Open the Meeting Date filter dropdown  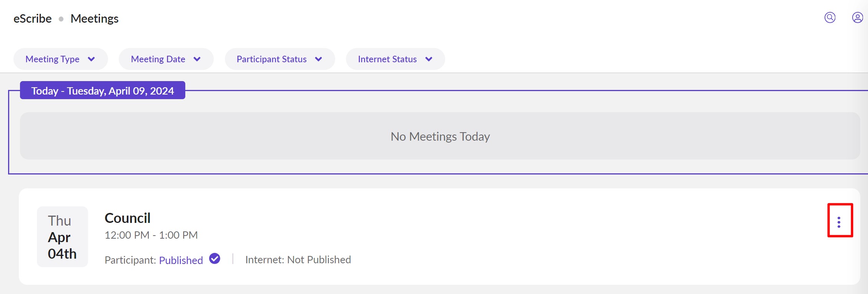(166, 59)
